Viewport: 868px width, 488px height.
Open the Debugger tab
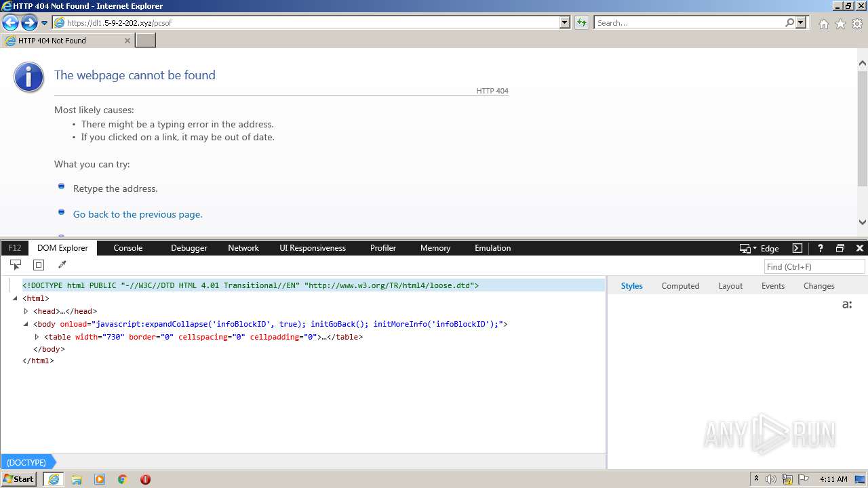(x=189, y=248)
